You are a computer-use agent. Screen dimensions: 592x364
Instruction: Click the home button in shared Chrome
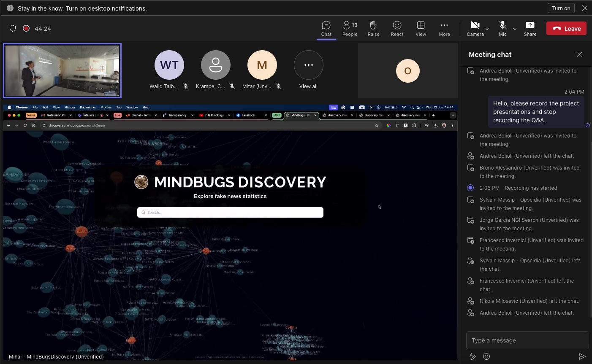(34, 125)
